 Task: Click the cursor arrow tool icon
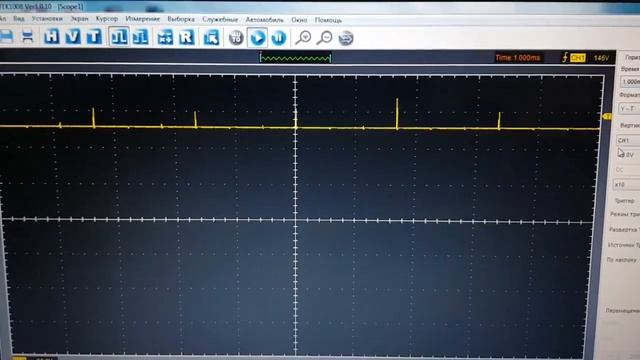[211, 38]
